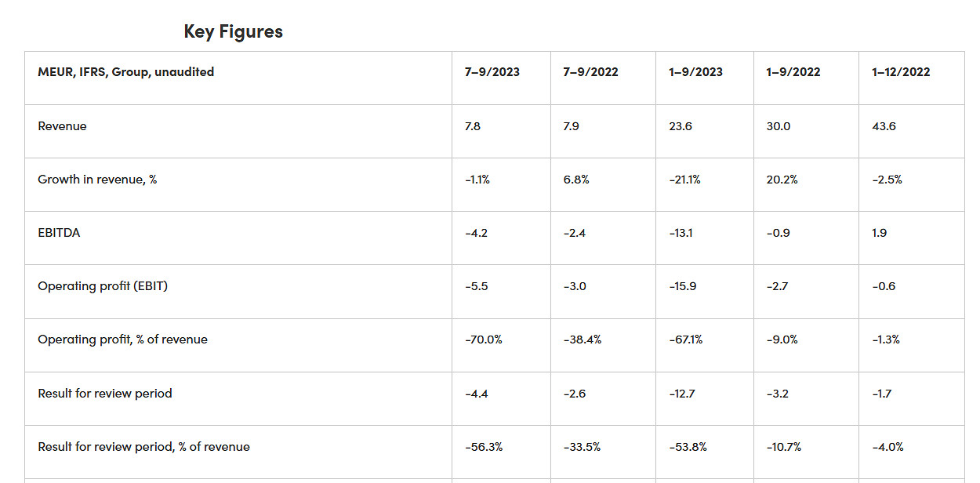The height and width of the screenshot is (483, 980).
Task: Select the 7–9/2023 column header
Action: pos(492,72)
